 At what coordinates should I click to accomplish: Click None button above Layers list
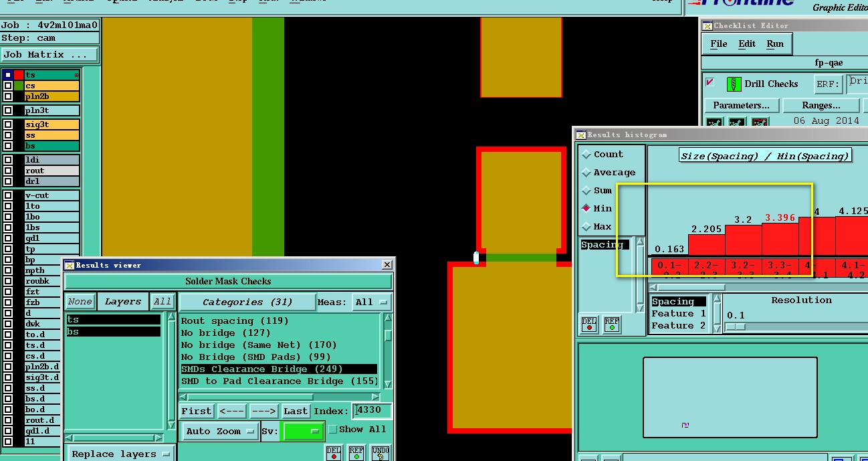pyautogui.click(x=80, y=302)
